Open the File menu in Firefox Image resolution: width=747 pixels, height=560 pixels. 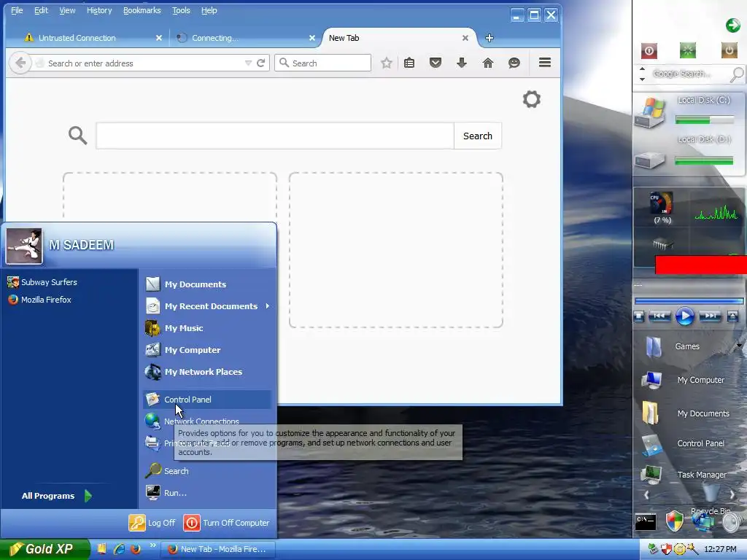coord(17,10)
